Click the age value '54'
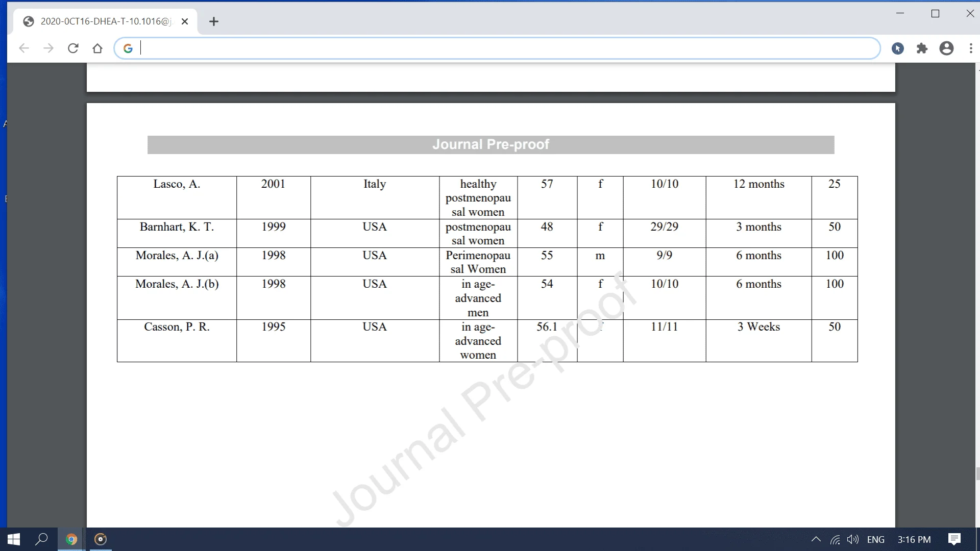Screen dimensions: 980x551 [x=547, y=284]
